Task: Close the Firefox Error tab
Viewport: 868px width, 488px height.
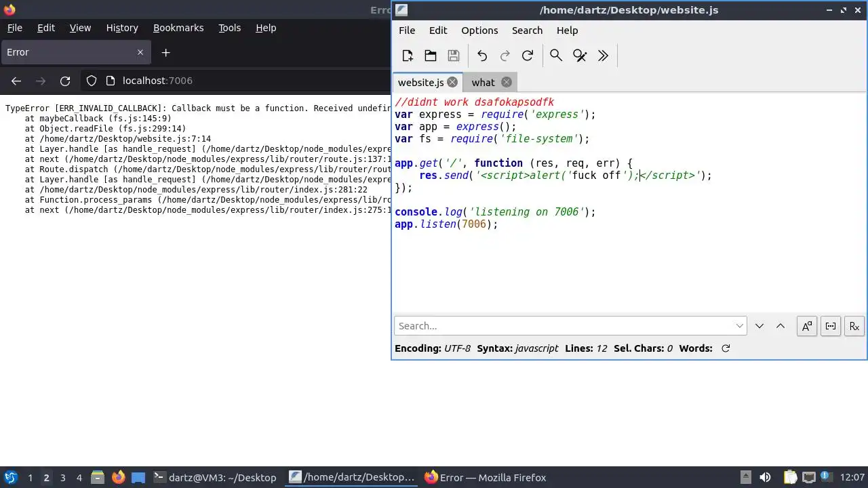Action: click(140, 52)
